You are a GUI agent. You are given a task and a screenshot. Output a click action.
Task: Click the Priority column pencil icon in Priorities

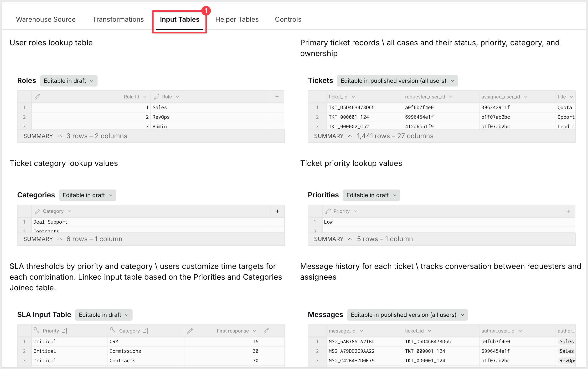point(328,211)
